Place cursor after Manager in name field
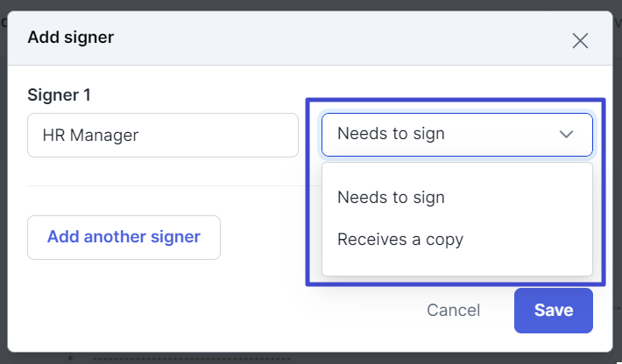 click(139, 135)
